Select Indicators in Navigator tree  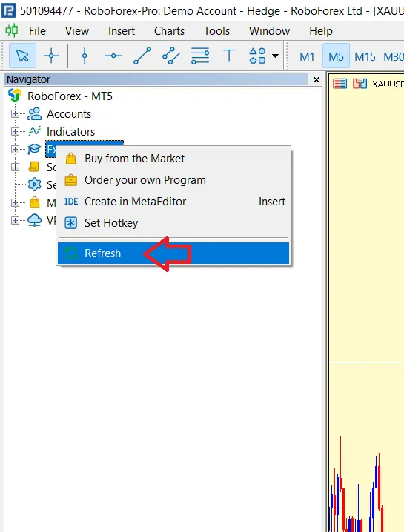click(70, 132)
